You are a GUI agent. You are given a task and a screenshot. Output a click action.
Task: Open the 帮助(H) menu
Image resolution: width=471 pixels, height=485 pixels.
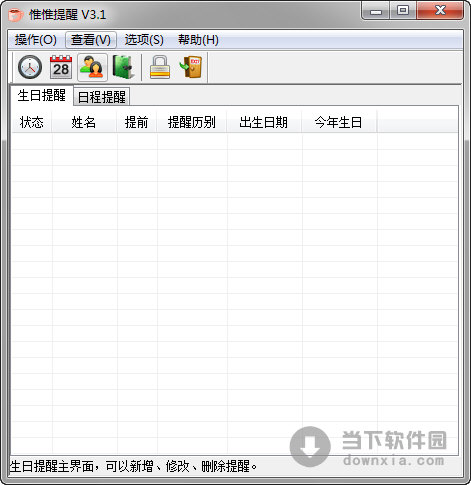(198, 40)
